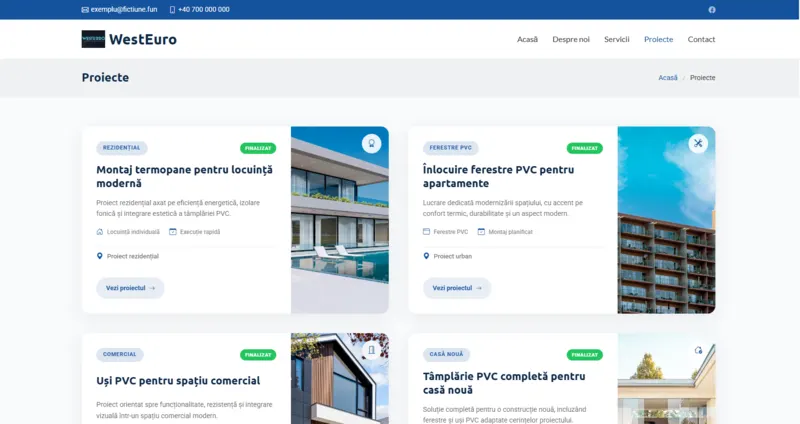
Task: Open Contact menu item
Action: pyautogui.click(x=701, y=39)
